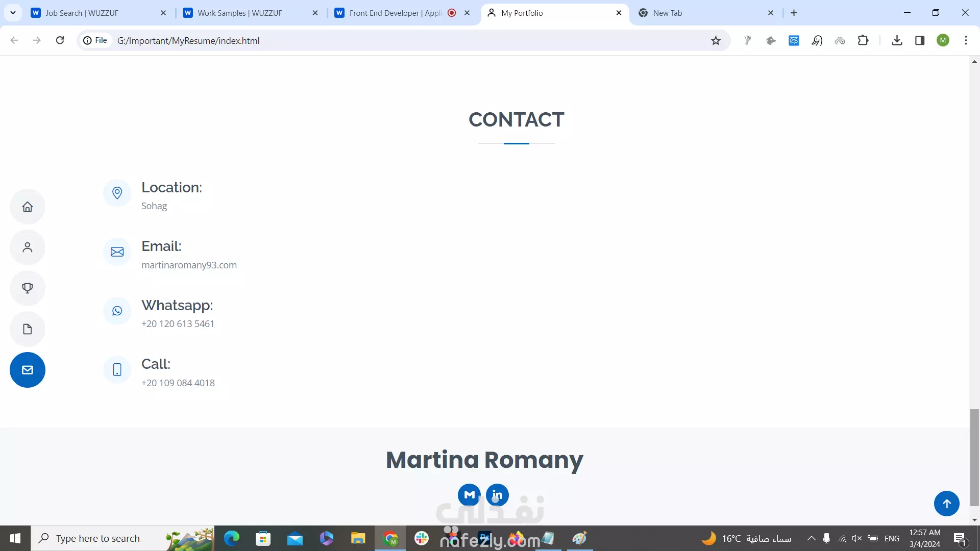The width and height of the screenshot is (980, 551).
Task: Open LinkedIn social icon in footer
Action: pyautogui.click(x=497, y=495)
